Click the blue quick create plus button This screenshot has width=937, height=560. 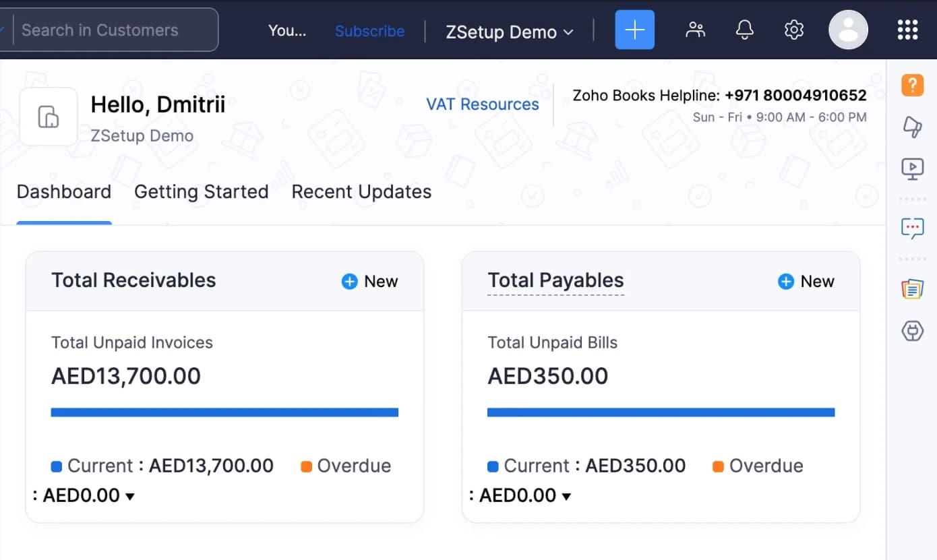tap(634, 30)
